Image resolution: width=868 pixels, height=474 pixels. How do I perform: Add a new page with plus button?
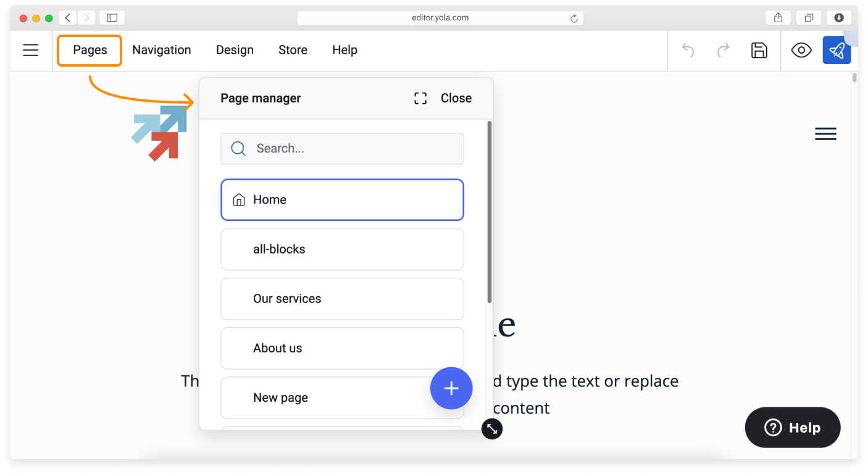pos(451,388)
